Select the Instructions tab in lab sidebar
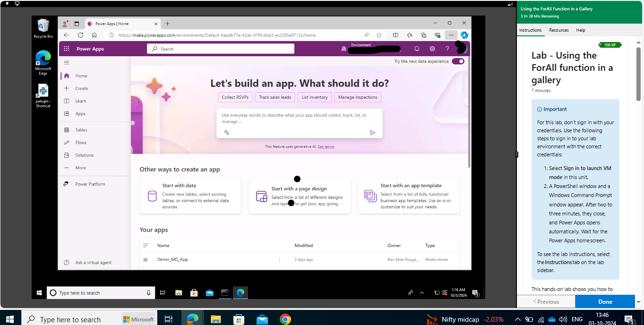The width and height of the screenshot is (644, 325). pos(530,30)
